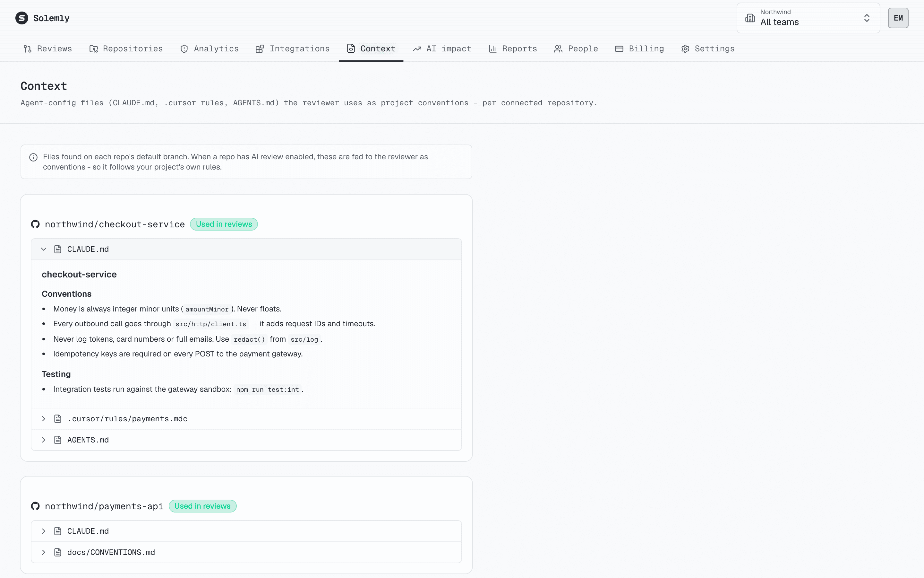Click the redact() code snippet
This screenshot has width=924, height=578.
(249, 339)
